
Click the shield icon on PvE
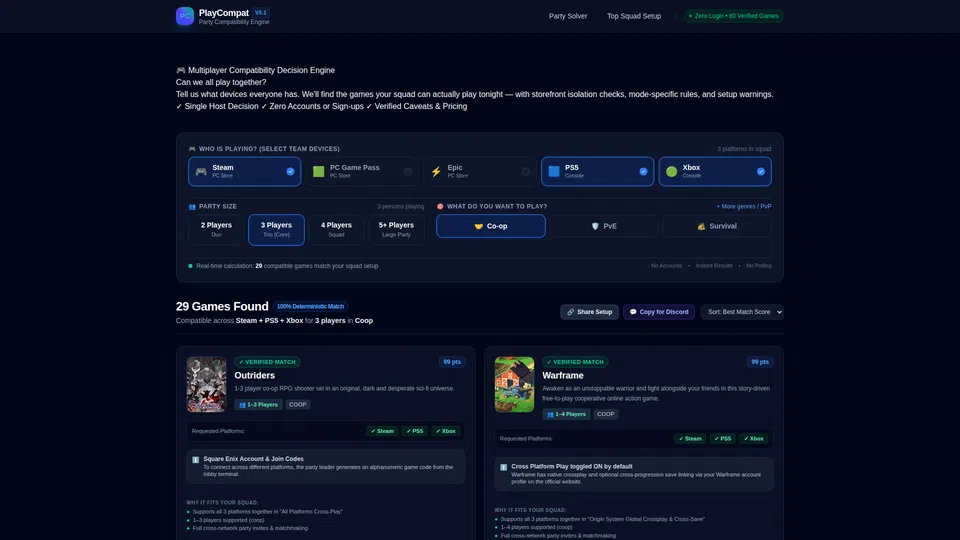click(x=595, y=226)
